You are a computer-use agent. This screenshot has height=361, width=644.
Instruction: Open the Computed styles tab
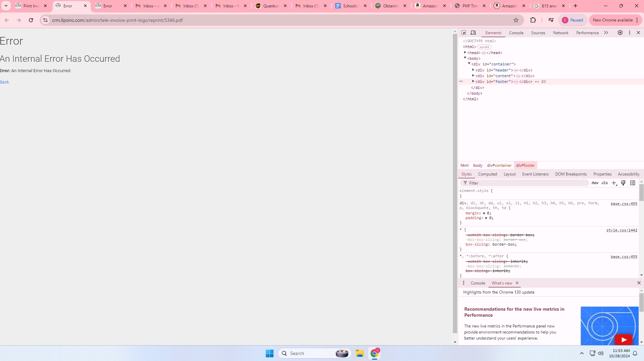pyautogui.click(x=487, y=174)
